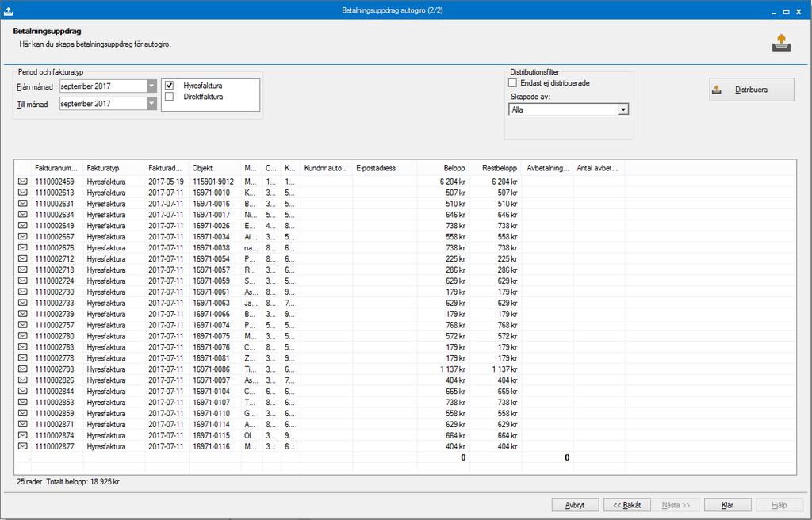
Task: Click Restbelopp cell 1 137 kr
Action: 504,369
